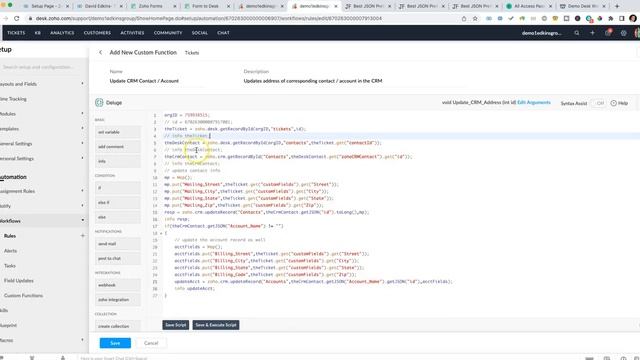The width and height of the screenshot is (640, 360).
Task: Click the green checkmark extension icon
Action: coord(511,18)
